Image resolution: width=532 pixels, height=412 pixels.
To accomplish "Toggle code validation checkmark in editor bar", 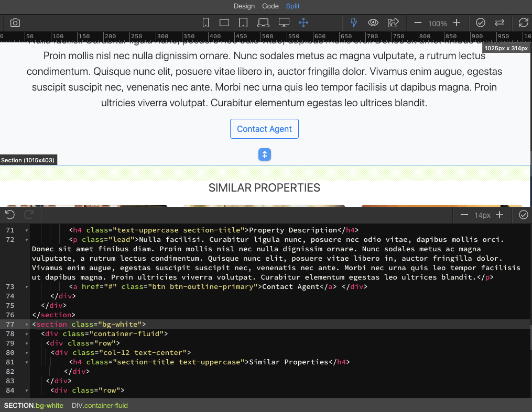I will click(523, 215).
